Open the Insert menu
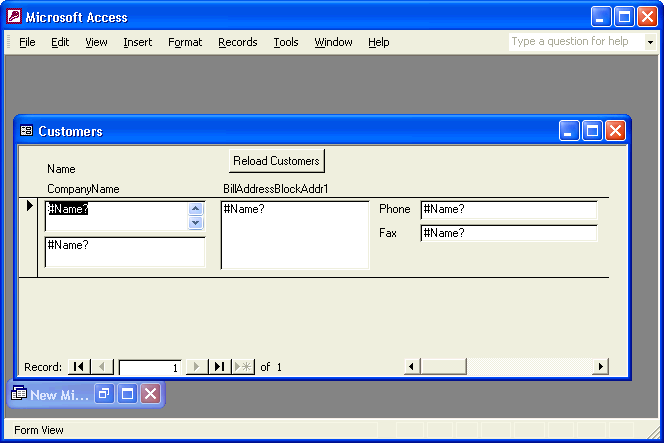This screenshot has height=443, width=664. [x=138, y=42]
